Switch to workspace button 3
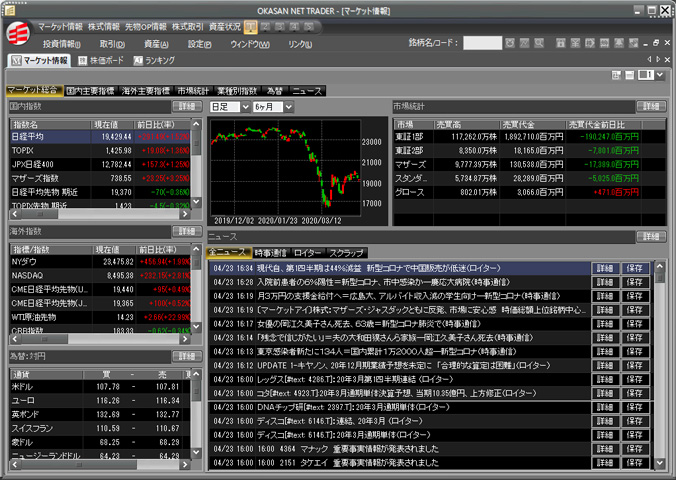Screen dimensions: 676x481 coord(280,27)
